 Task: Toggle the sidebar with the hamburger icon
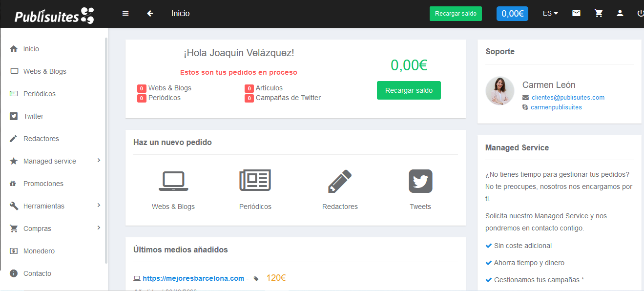coord(125,13)
